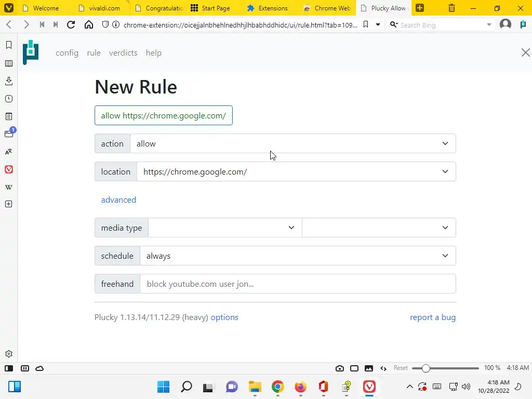Capture the page with camera icon
This screenshot has width=532, height=399.
click(340, 368)
